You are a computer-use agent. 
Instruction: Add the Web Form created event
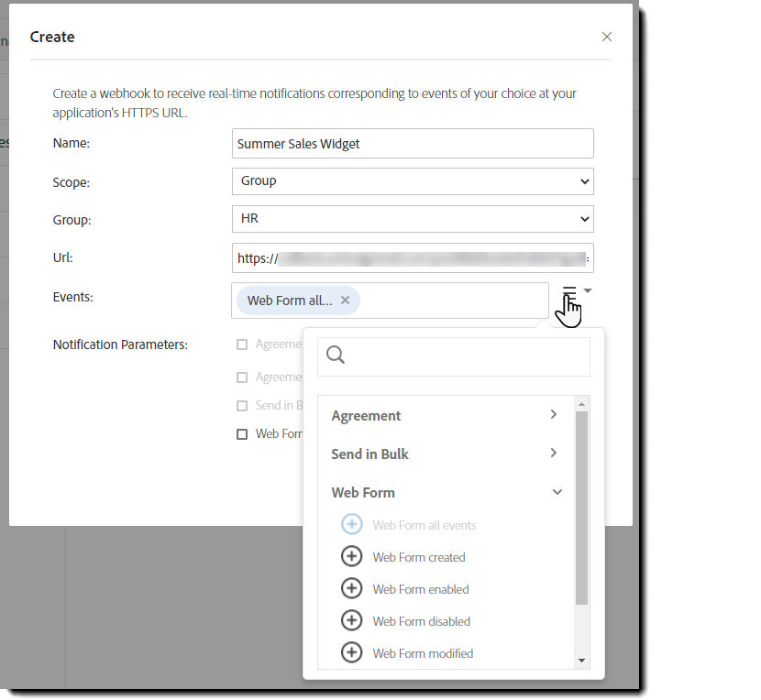pyautogui.click(x=352, y=557)
